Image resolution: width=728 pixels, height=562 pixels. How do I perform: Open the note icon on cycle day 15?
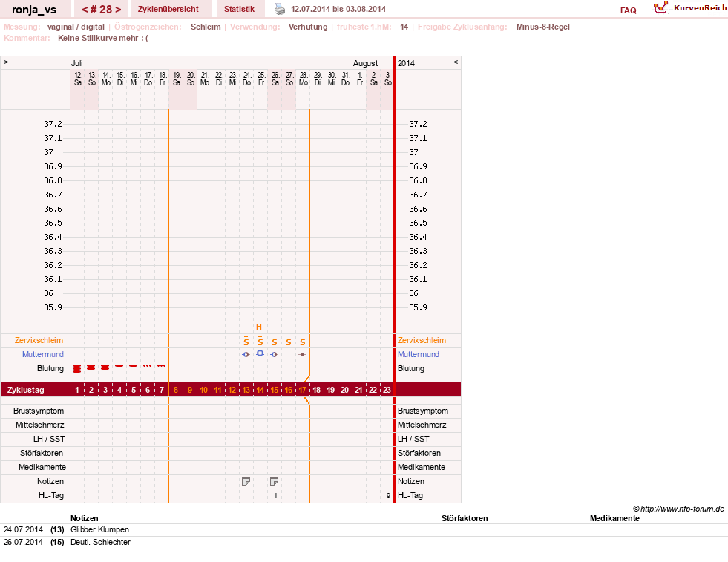coord(275,482)
